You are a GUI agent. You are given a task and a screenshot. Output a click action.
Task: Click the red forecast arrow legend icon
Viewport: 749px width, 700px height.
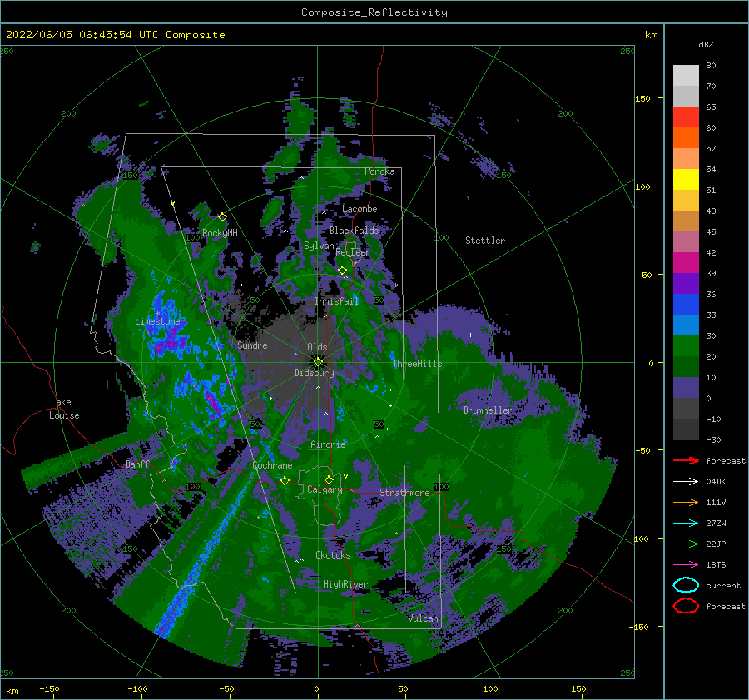coord(686,460)
